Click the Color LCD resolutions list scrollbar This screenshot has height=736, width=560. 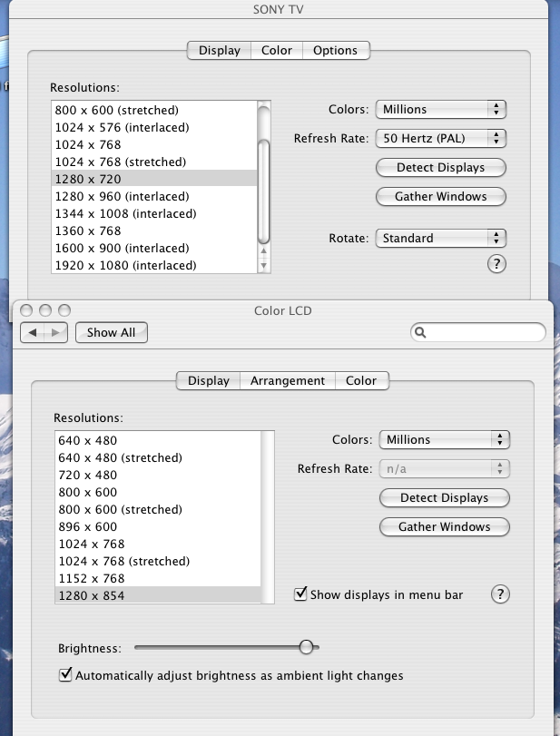click(x=268, y=517)
